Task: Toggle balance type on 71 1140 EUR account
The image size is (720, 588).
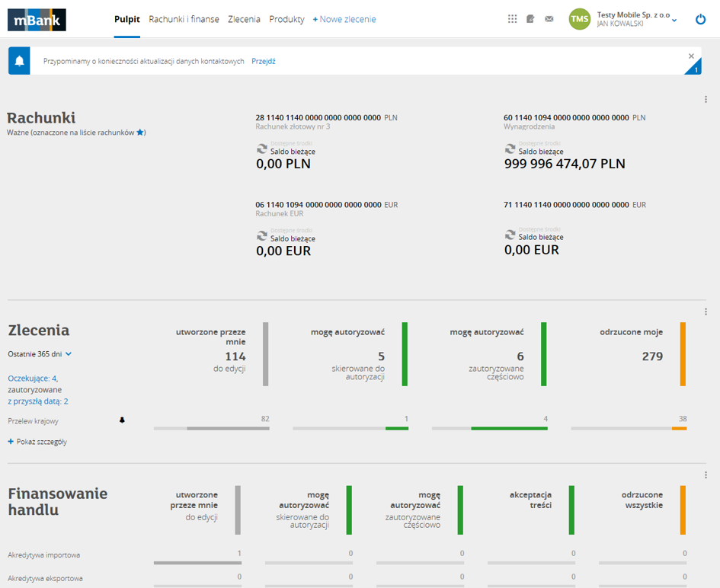Action: pyautogui.click(x=510, y=235)
